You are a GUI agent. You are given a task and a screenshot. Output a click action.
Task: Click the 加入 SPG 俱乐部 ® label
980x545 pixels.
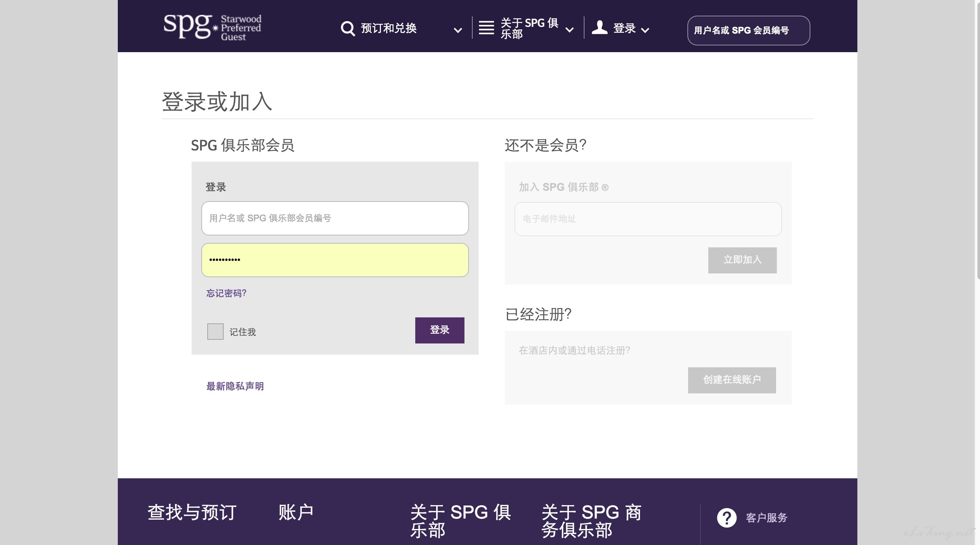point(563,187)
